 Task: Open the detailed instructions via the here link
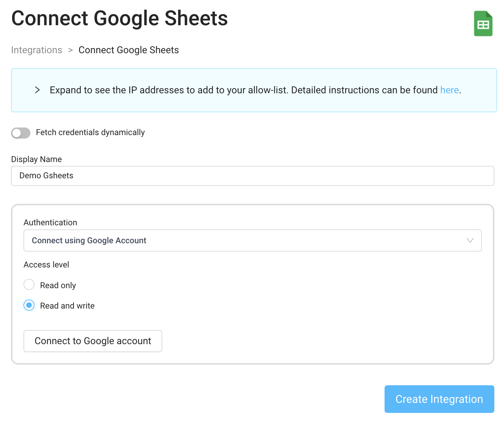pos(449,90)
